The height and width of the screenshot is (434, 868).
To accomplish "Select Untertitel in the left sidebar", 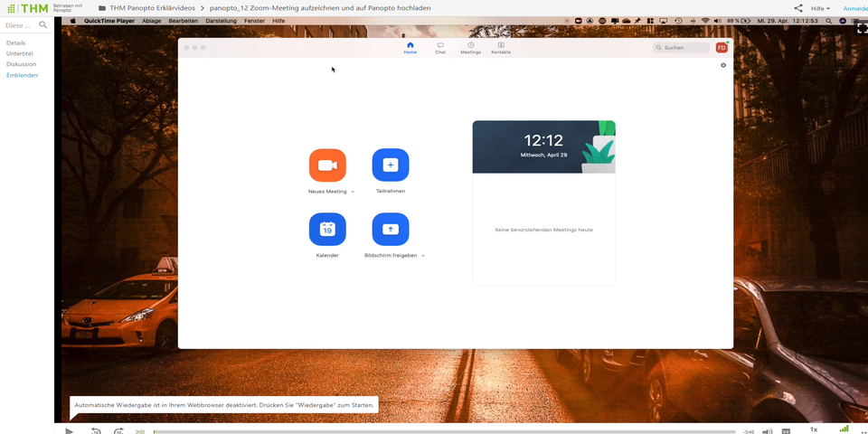I will [19, 53].
